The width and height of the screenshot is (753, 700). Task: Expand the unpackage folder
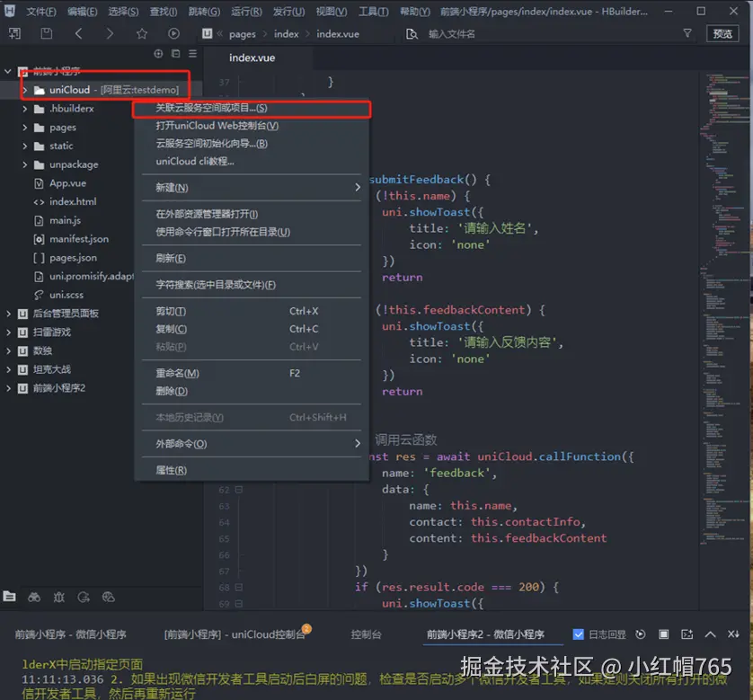click(x=24, y=164)
